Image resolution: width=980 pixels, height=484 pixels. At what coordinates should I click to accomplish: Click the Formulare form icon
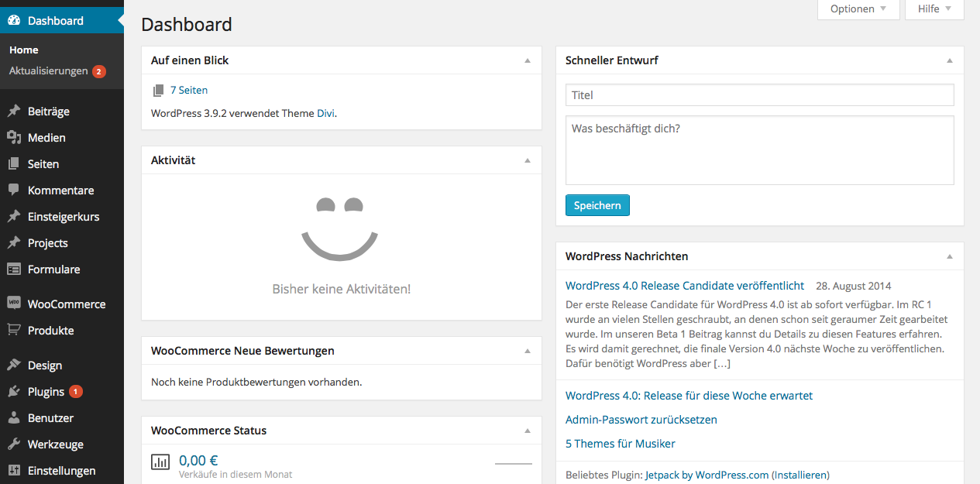click(x=14, y=269)
